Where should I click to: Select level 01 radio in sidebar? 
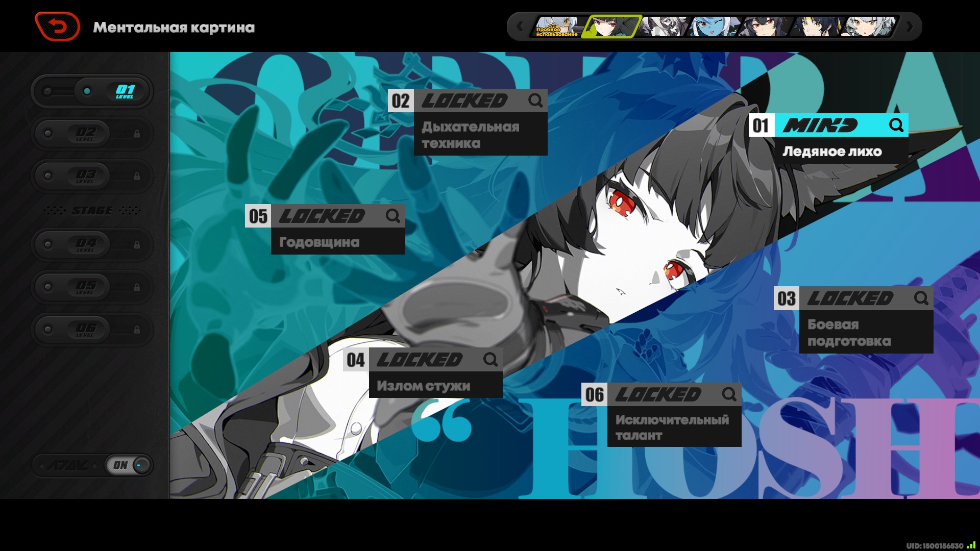tap(87, 91)
